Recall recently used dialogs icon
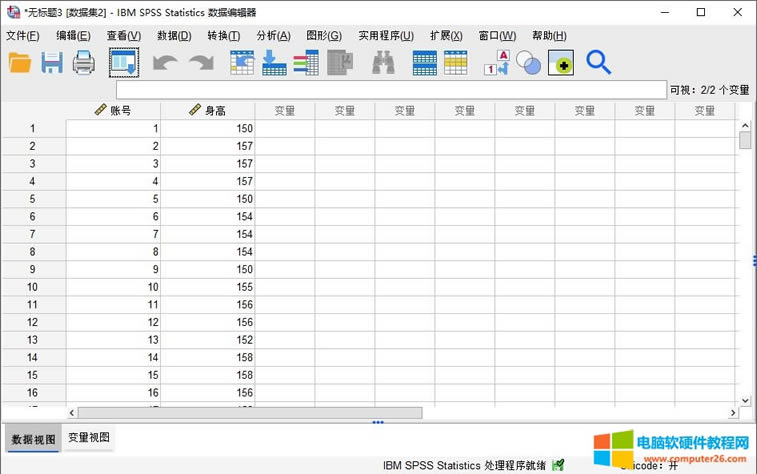Screen dimensions: 757x474 (x=124, y=63)
